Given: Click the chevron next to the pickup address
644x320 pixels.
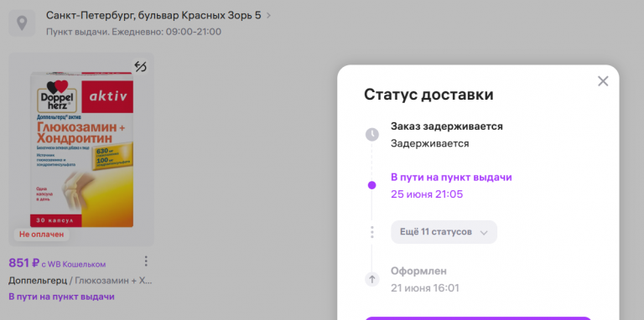Looking at the screenshot, I should [268, 16].
